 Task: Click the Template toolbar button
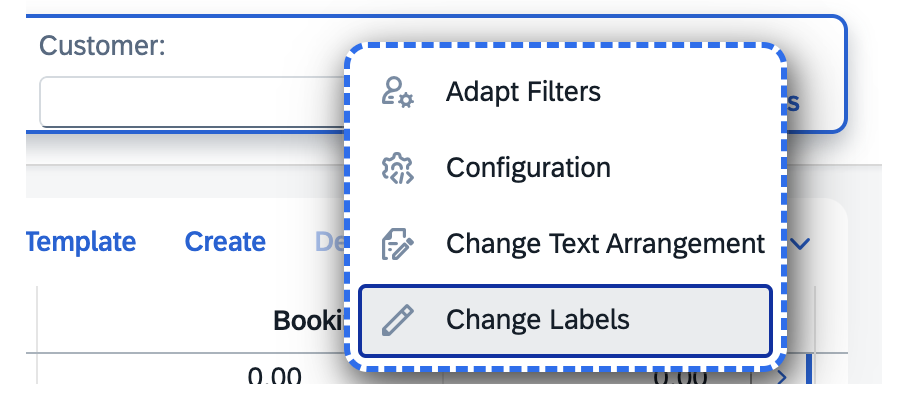81,242
